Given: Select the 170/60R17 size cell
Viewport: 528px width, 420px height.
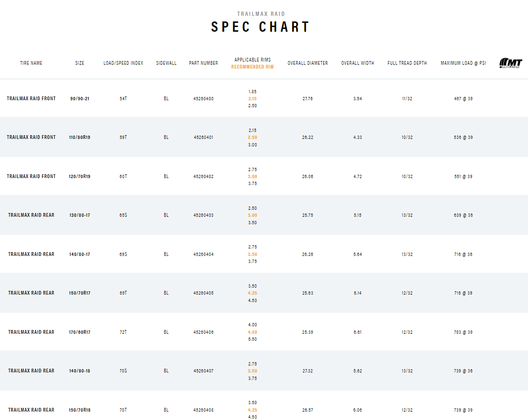Looking at the screenshot, I should coord(80,332).
